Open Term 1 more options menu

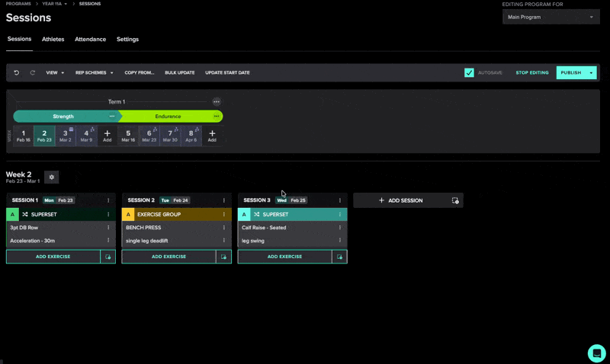coord(217,101)
